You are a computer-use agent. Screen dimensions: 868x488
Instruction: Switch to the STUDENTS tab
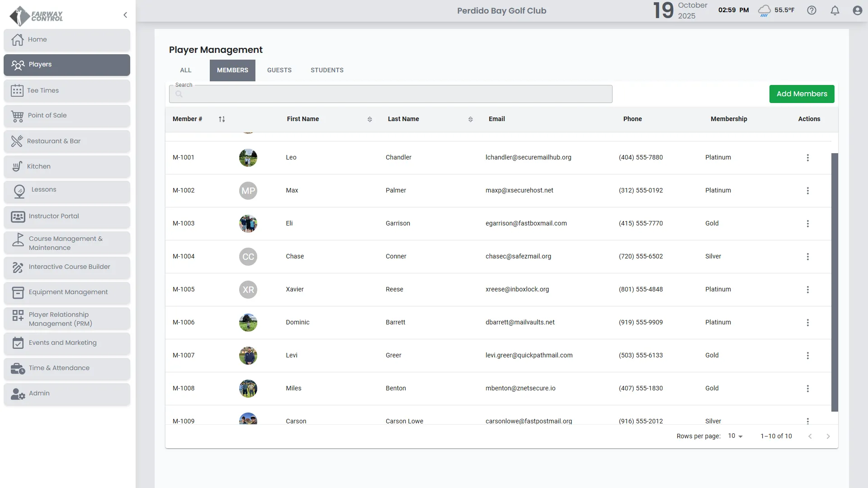327,70
